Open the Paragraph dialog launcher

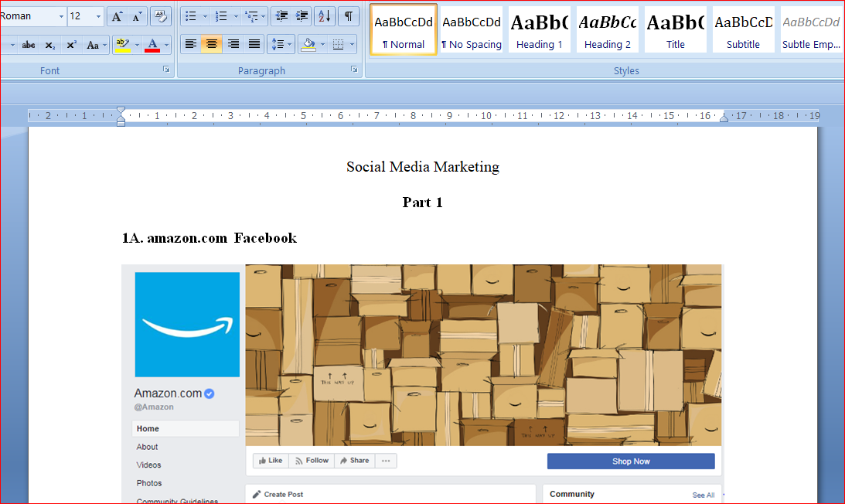pos(354,70)
